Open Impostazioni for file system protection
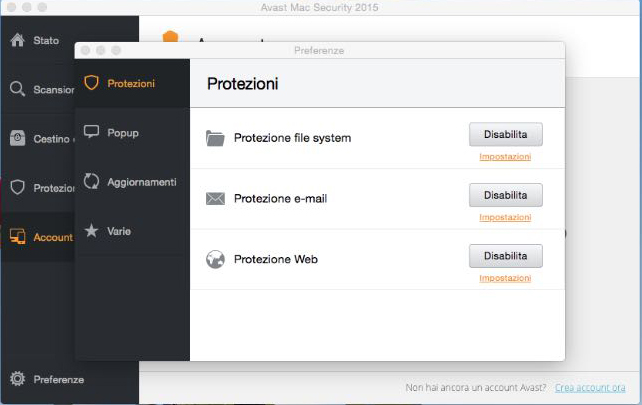The width and height of the screenshot is (642, 405). (x=505, y=157)
